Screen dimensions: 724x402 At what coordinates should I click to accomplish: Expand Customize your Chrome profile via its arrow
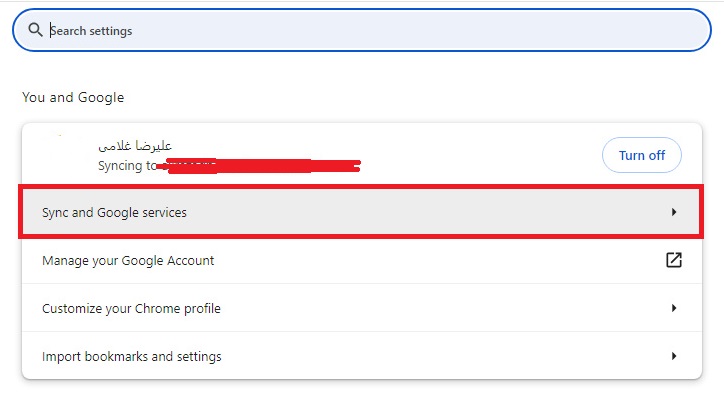point(674,308)
